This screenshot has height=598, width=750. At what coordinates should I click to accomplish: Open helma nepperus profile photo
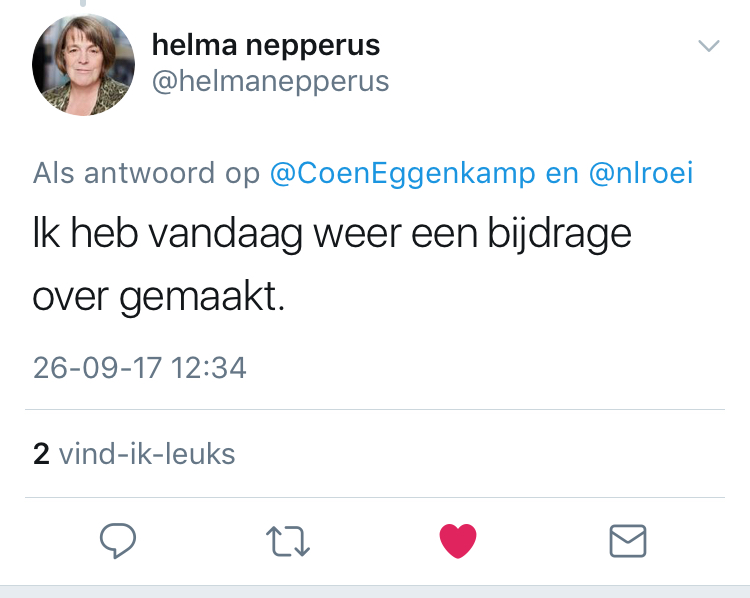click(84, 66)
